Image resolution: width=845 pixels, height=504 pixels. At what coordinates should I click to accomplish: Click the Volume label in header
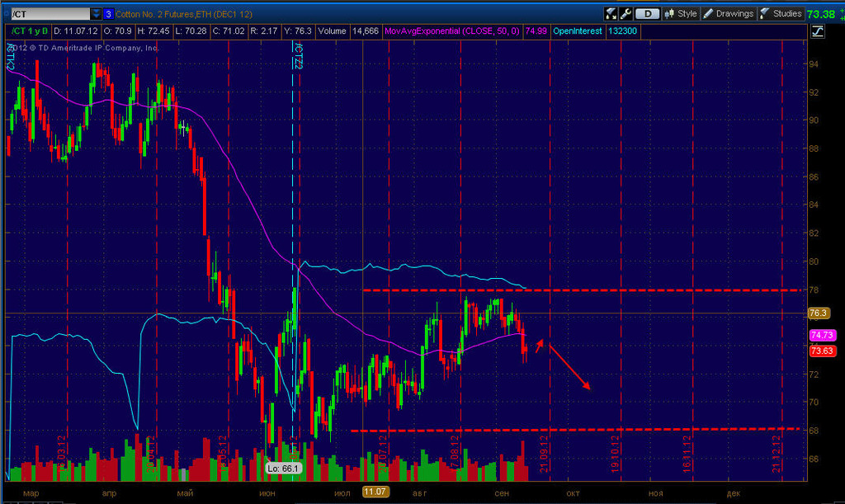coord(332,31)
